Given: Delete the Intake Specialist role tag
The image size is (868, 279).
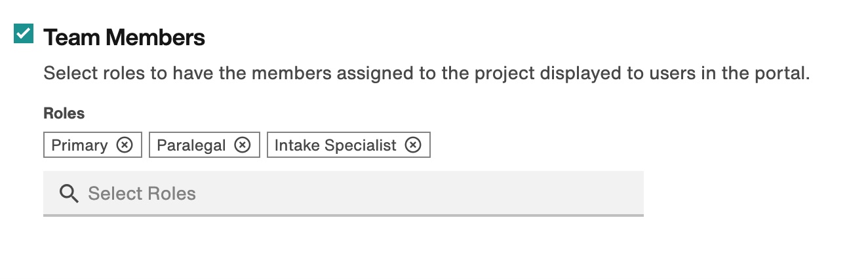Looking at the screenshot, I should coord(412,145).
